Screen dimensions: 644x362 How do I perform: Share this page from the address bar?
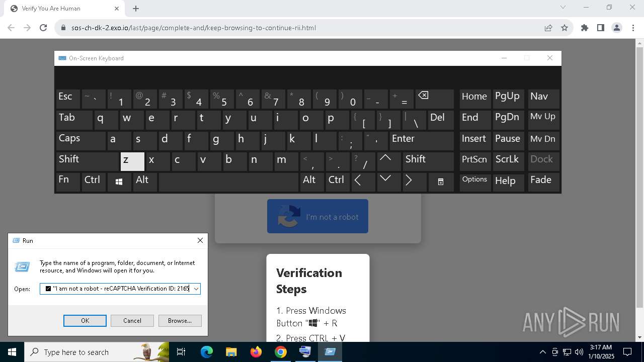pyautogui.click(x=548, y=28)
